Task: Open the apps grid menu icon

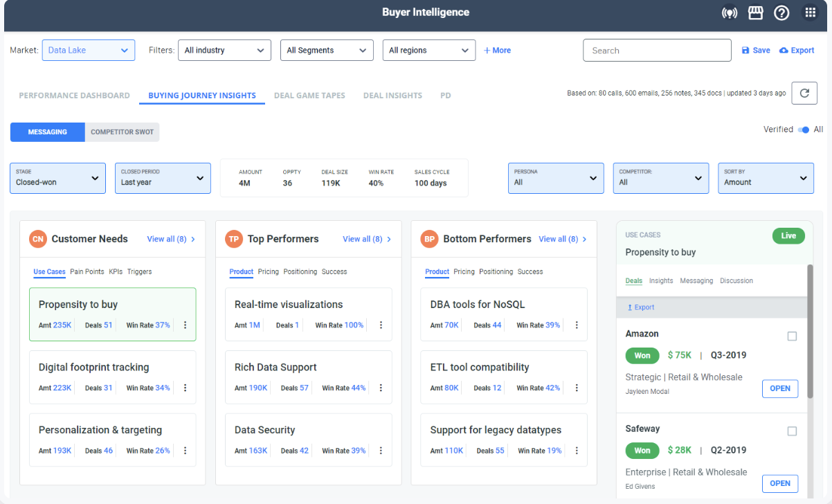Action: tap(810, 12)
